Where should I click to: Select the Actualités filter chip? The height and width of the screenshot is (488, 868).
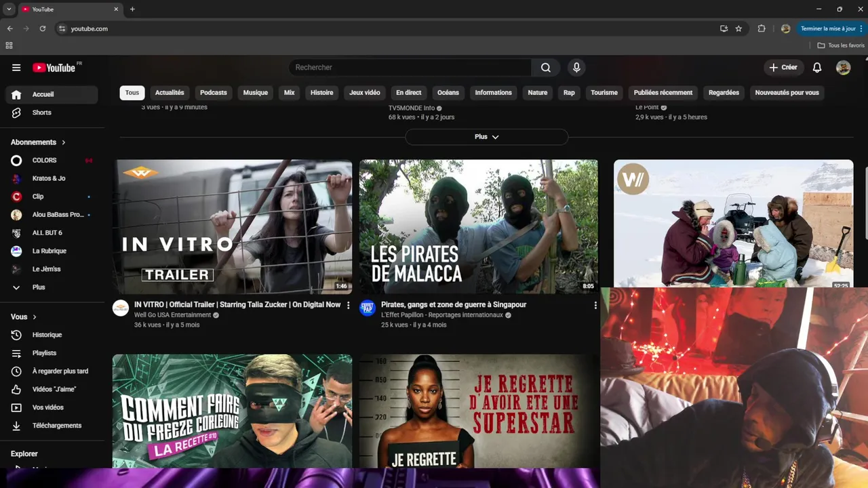(x=170, y=93)
